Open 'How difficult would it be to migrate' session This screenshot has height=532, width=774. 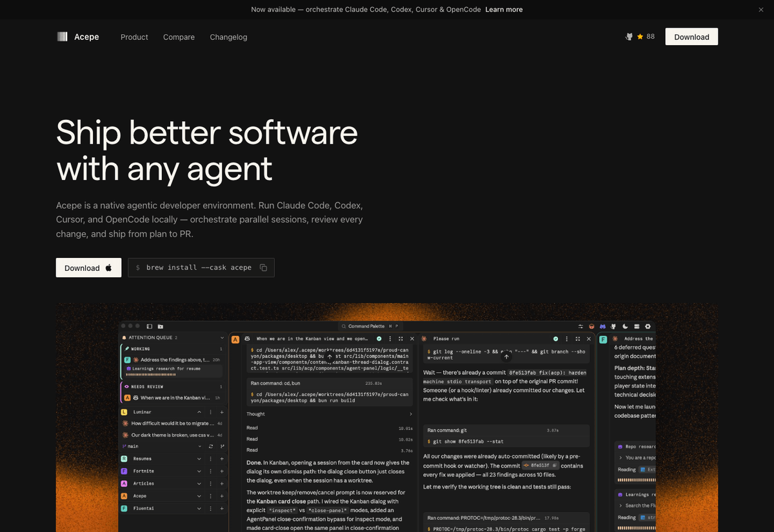click(x=172, y=424)
